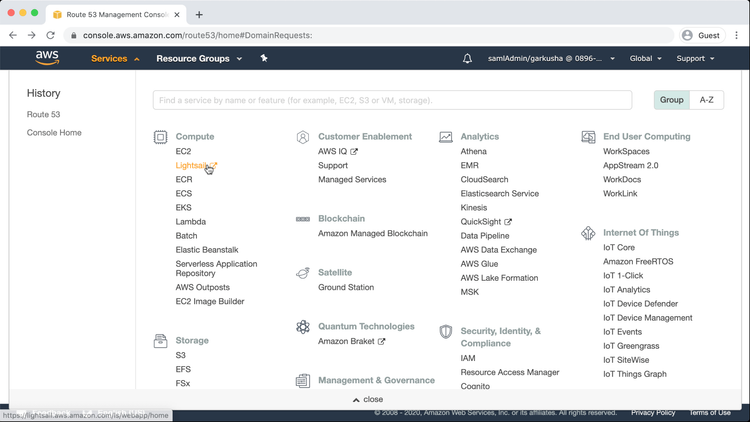Viewport: 750px width, 422px height.
Task: Open the Global region dropdown
Action: click(x=645, y=59)
